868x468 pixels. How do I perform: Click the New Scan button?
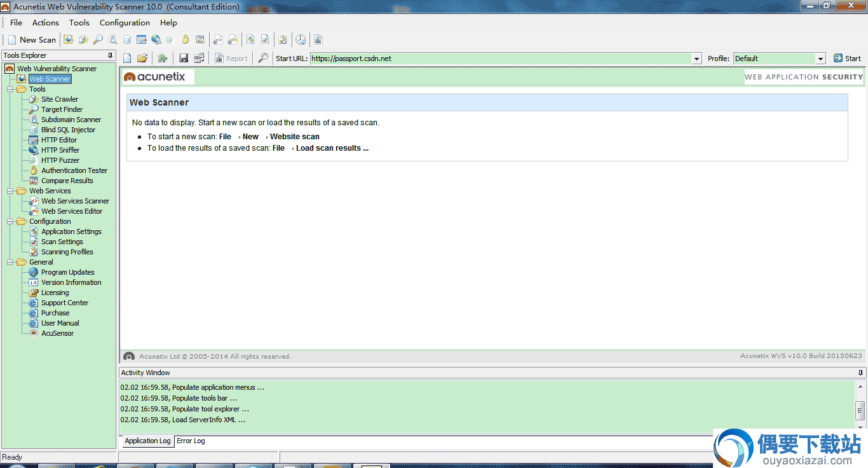(32, 39)
